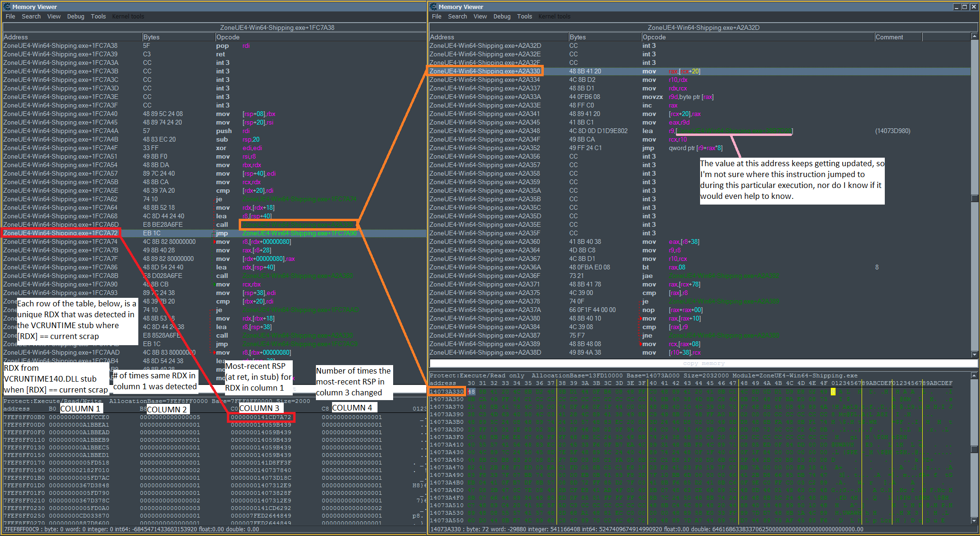980x536 pixels.
Task: Click Bytes column header in left disassembler
Action: pos(179,37)
